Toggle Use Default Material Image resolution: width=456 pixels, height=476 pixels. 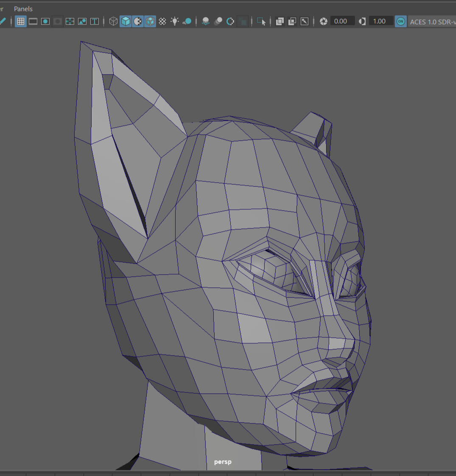coord(138,21)
